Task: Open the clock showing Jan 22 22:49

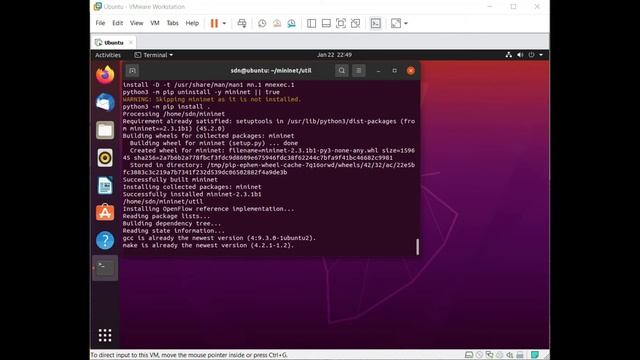Action: (x=334, y=55)
